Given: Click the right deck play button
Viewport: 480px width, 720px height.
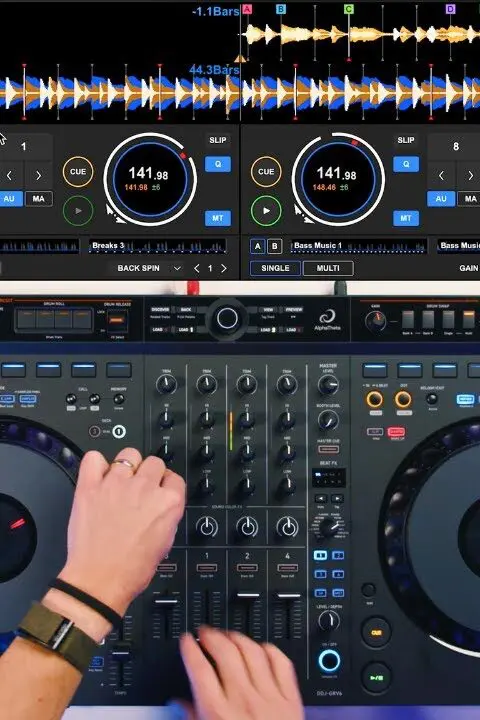Looking at the screenshot, I should click(x=266, y=211).
